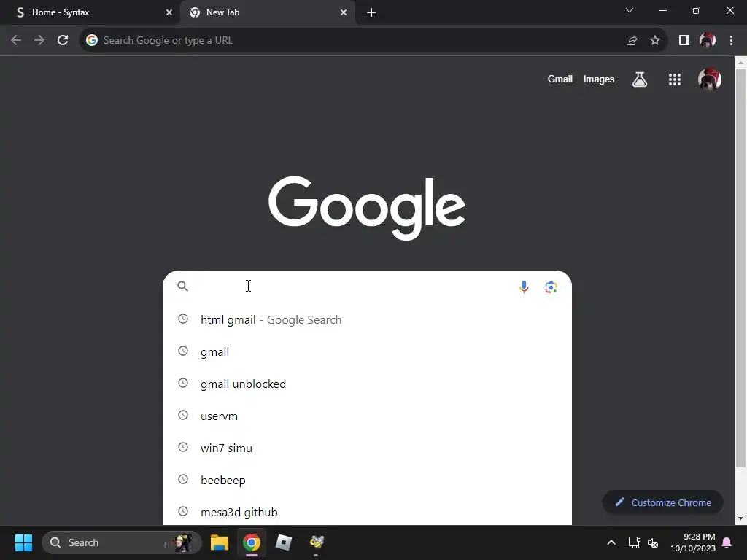
Task: Close the Home - Syntax tab
Action: click(x=169, y=12)
